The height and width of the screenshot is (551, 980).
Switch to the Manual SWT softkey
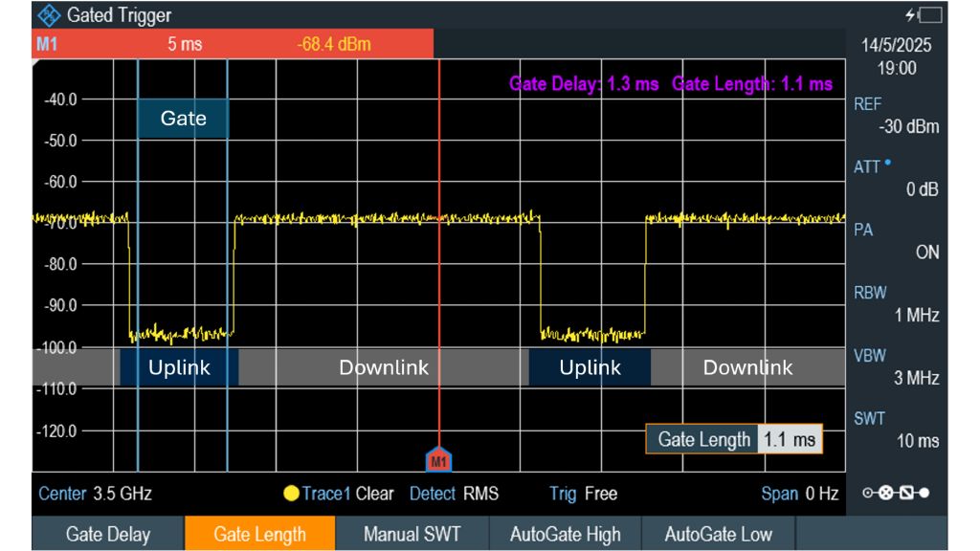[x=412, y=534]
